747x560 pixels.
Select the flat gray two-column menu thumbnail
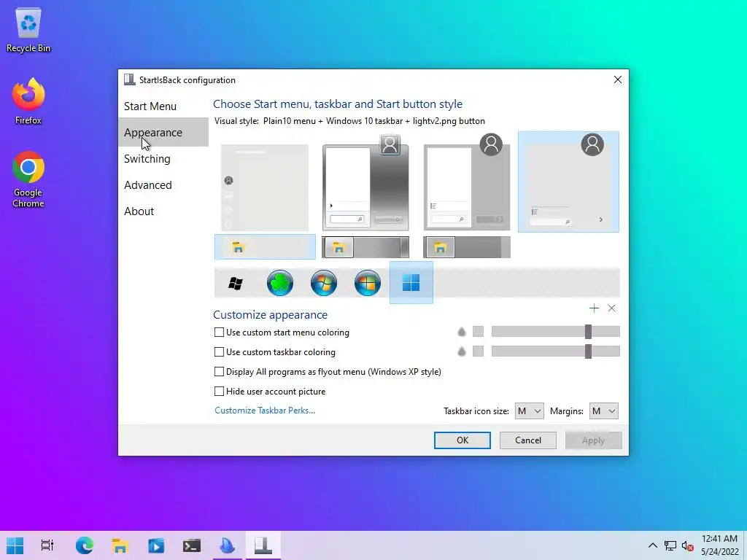[467, 182]
